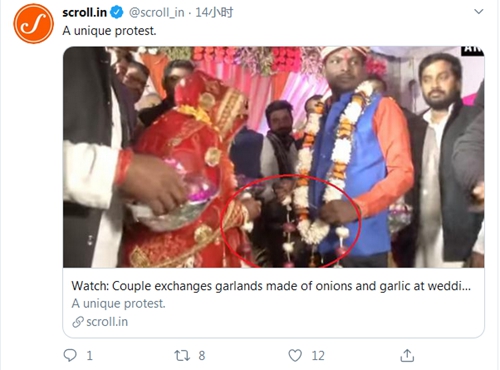Click the scroll.in domain in card
Viewport: 500px width, 370px height.
[107, 322]
